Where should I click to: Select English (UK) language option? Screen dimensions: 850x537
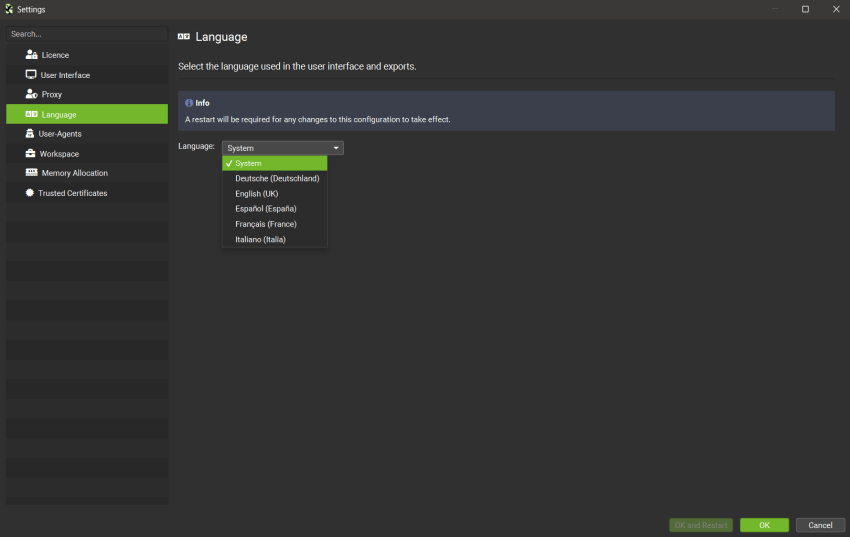pyautogui.click(x=257, y=194)
